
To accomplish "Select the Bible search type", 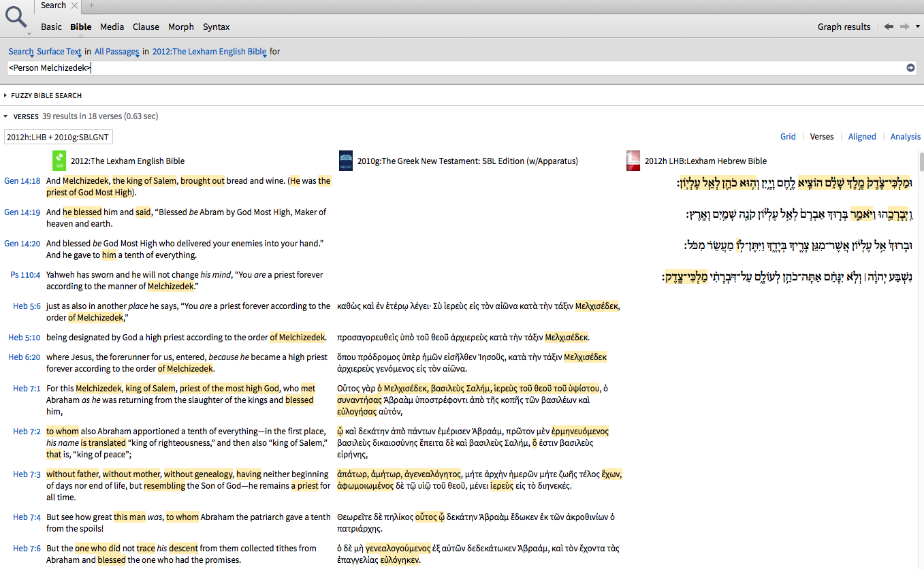I will pyautogui.click(x=81, y=27).
